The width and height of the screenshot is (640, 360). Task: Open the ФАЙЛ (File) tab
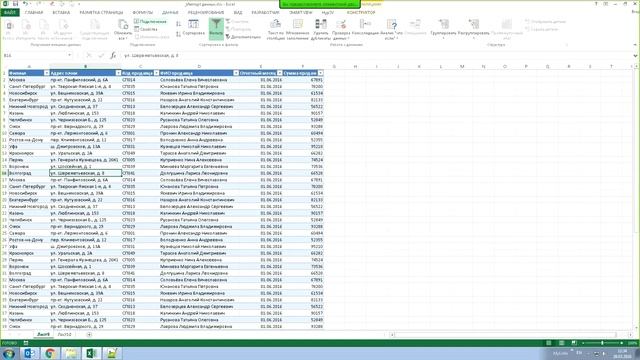point(9,13)
